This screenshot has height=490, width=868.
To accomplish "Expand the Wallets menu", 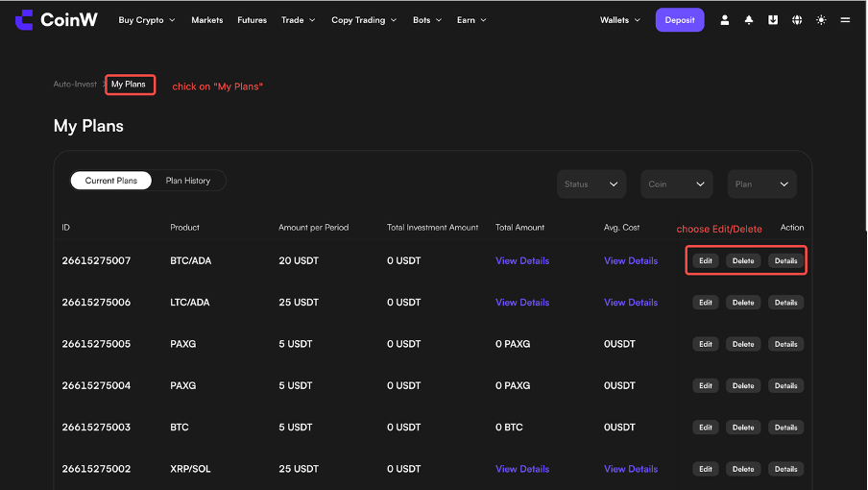I will [620, 20].
